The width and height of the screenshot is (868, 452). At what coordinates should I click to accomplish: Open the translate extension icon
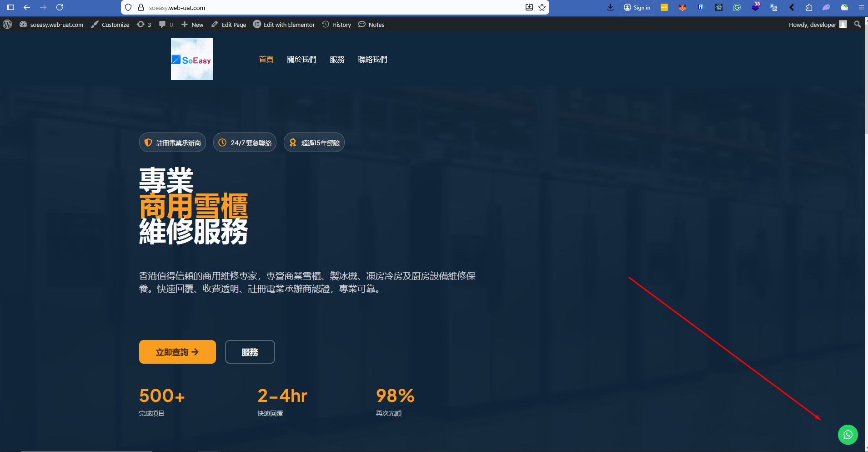pyautogui.click(x=774, y=7)
